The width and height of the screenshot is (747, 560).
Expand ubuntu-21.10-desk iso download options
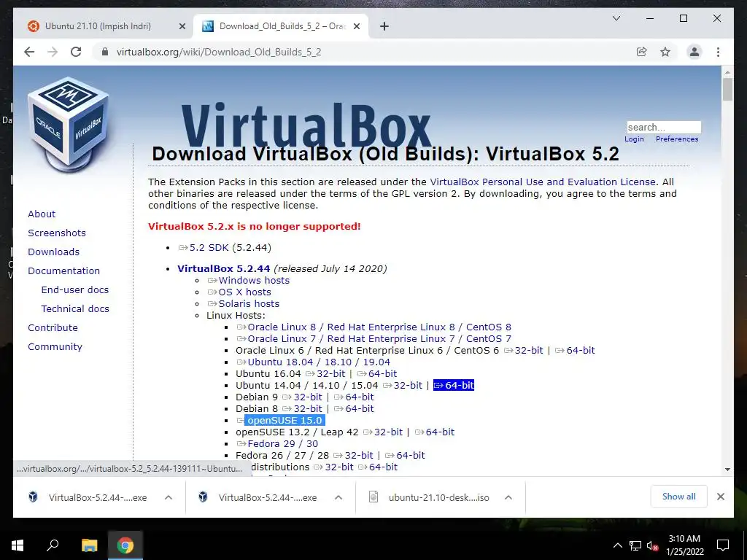[x=508, y=497]
